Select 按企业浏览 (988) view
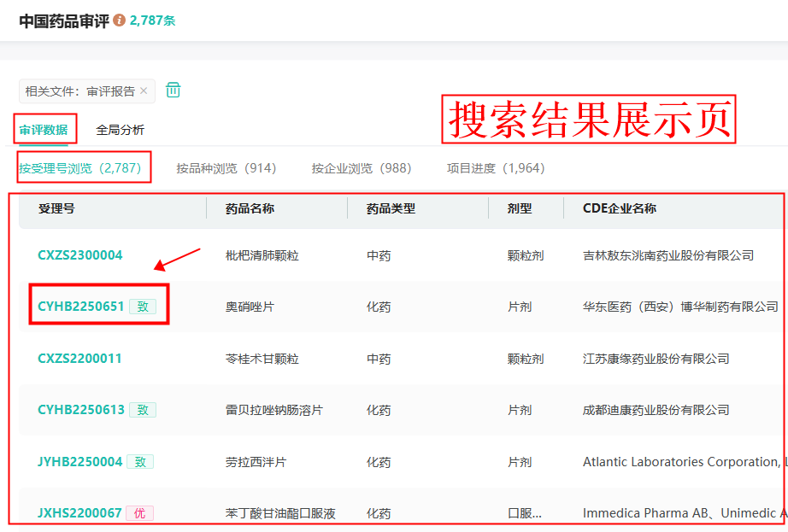Image resolution: width=788 pixels, height=532 pixels. [x=361, y=168]
